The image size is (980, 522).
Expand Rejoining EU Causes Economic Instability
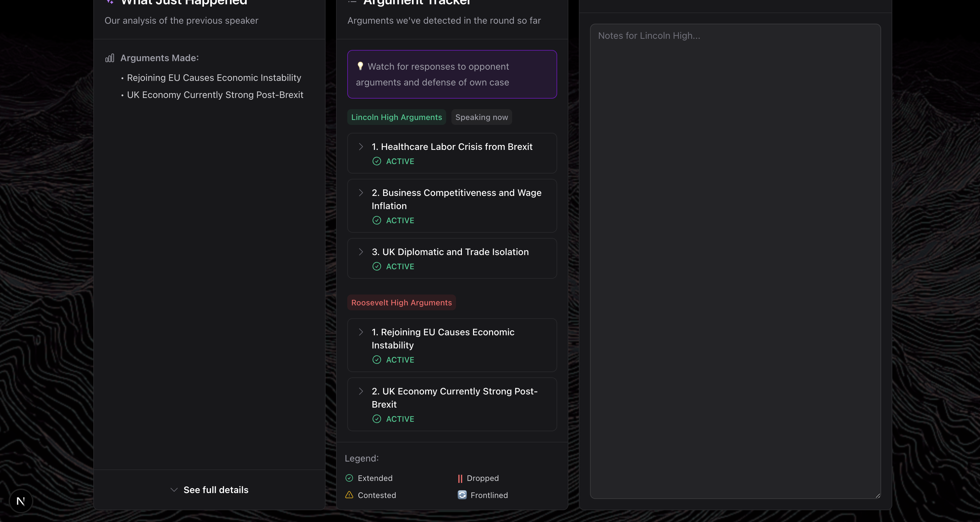pyautogui.click(x=361, y=332)
